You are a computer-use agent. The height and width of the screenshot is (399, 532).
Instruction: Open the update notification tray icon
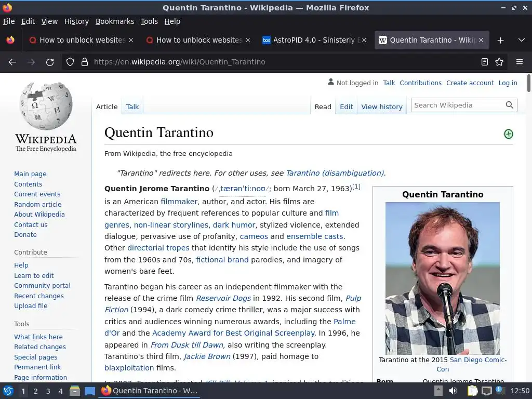500,390
